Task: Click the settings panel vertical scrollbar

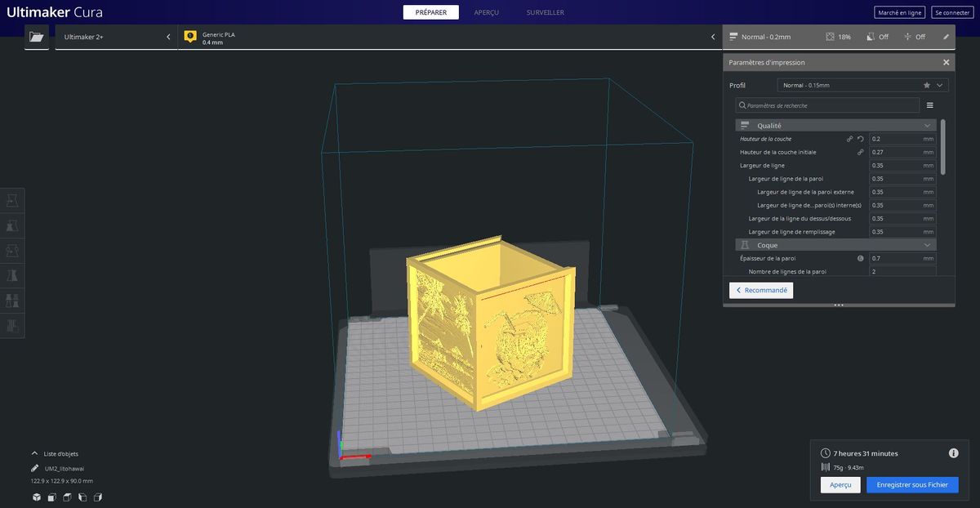Action: [x=943, y=147]
